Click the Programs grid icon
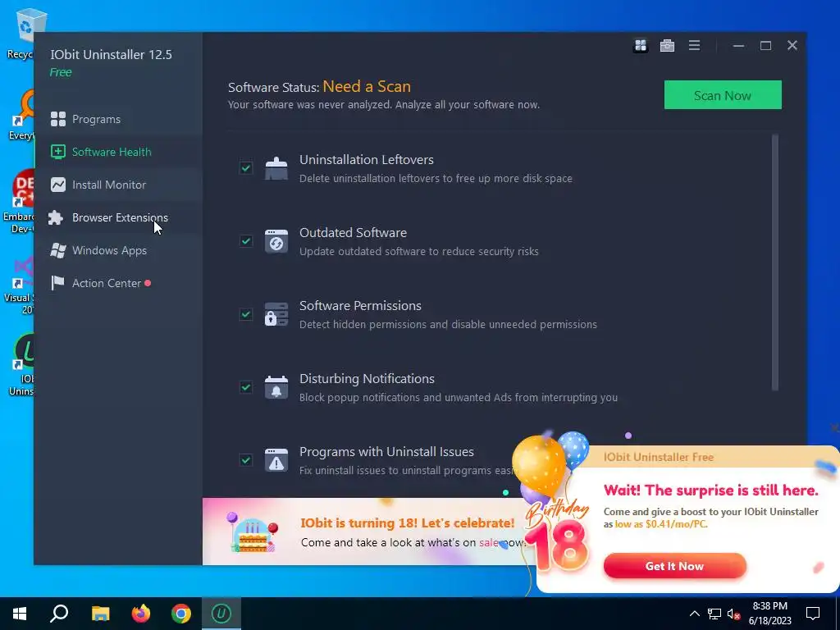The height and width of the screenshot is (630, 840). [x=58, y=119]
